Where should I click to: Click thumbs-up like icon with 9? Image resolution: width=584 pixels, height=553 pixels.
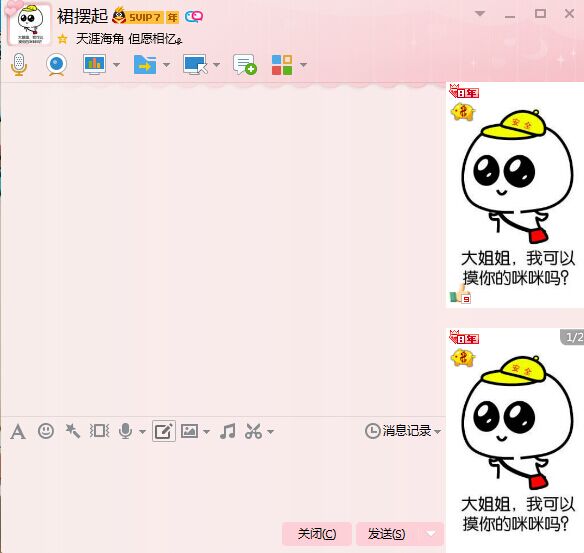click(460, 294)
